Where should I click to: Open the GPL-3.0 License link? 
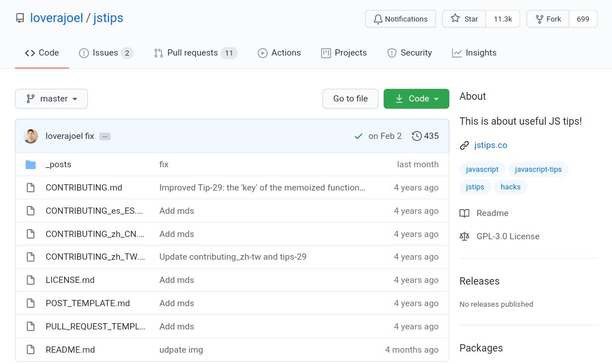coord(500,236)
